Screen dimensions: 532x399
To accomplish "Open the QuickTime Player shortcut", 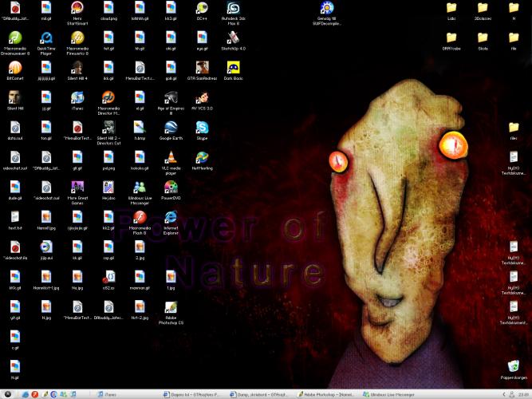I will click(46, 38).
